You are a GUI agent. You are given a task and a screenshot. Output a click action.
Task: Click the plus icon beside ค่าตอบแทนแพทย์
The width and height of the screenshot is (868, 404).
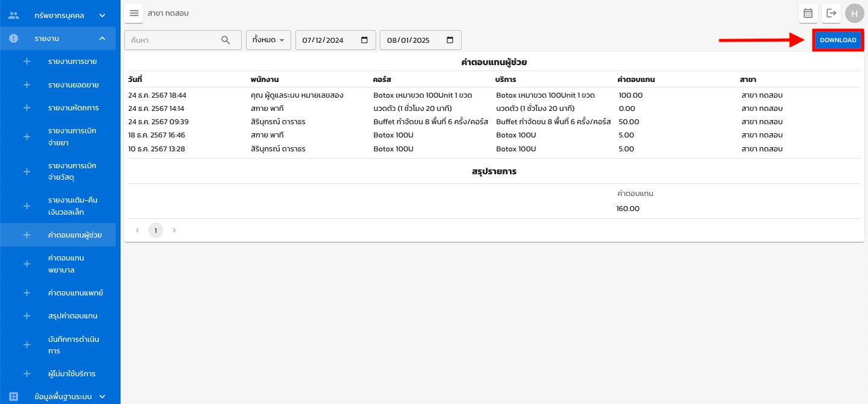click(x=27, y=293)
